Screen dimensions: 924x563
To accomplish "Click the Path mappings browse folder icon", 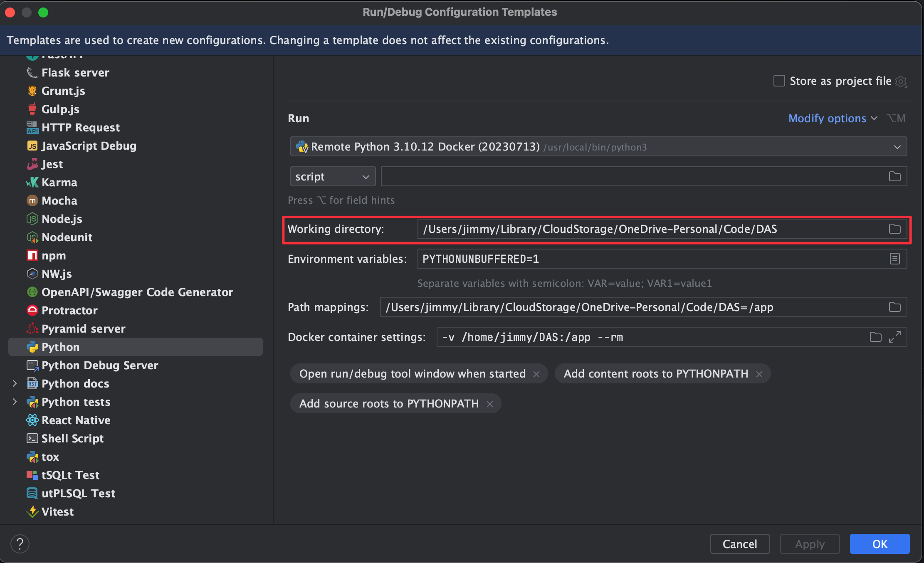I will point(894,307).
